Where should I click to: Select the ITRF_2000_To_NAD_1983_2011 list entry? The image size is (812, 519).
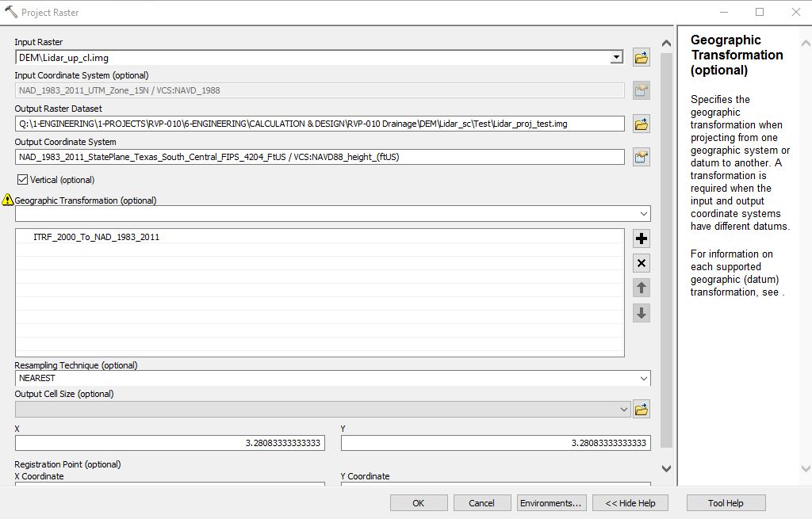click(96, 237)
